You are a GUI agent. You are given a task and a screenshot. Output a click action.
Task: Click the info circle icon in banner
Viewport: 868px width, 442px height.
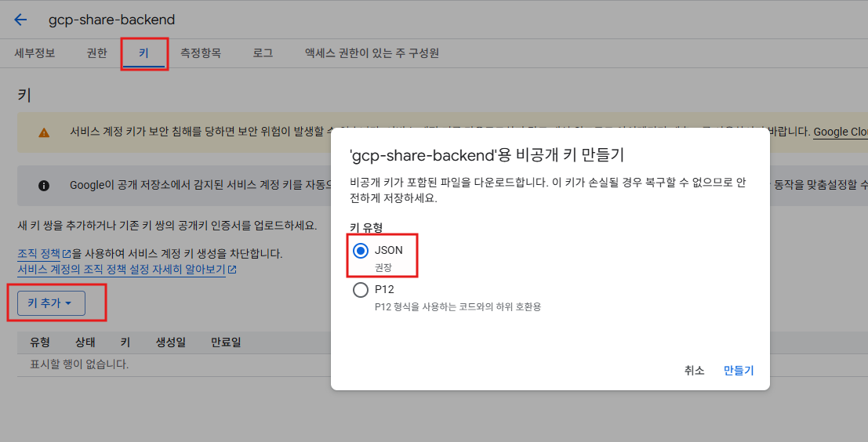44,185
